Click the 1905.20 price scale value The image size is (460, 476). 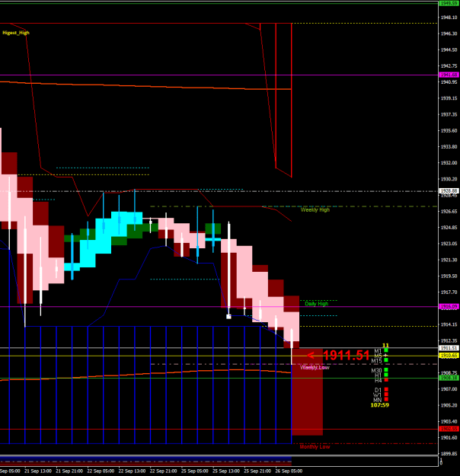pyautogui.click(x=449, y=406)
